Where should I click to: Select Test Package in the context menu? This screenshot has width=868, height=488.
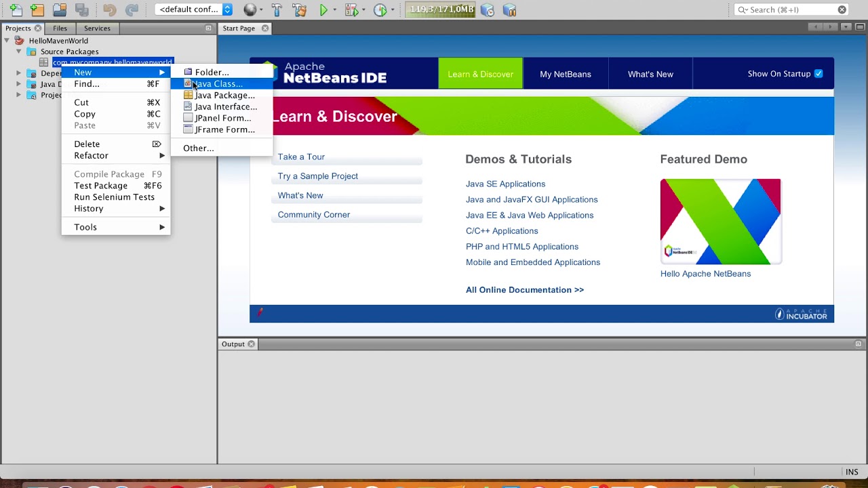coord(116,185)
